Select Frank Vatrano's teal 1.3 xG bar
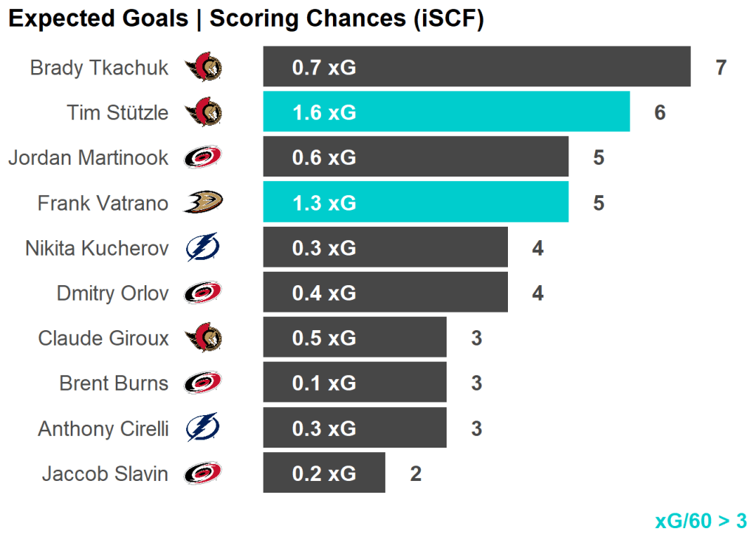The width and height of the screenshot is (756, 540). pos(416,202)
